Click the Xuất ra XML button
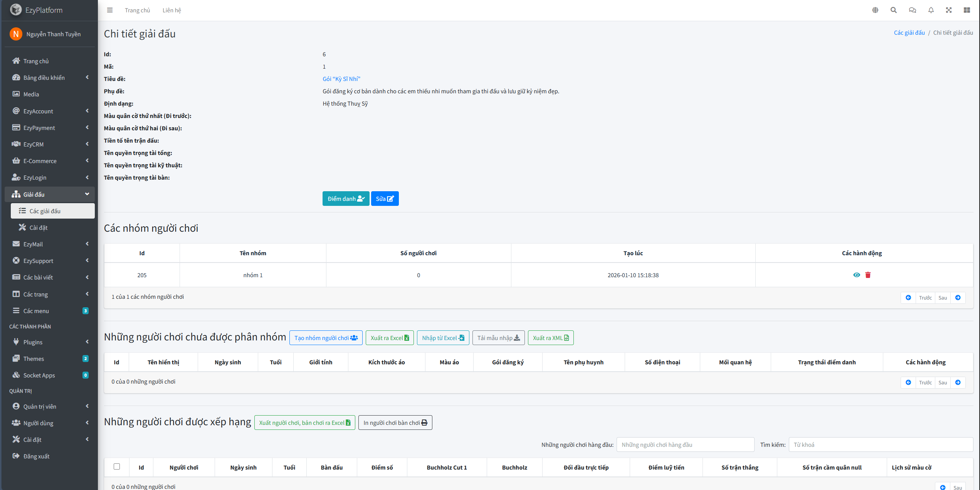Screen dimensions: 980x490 (x=550, y=338)
